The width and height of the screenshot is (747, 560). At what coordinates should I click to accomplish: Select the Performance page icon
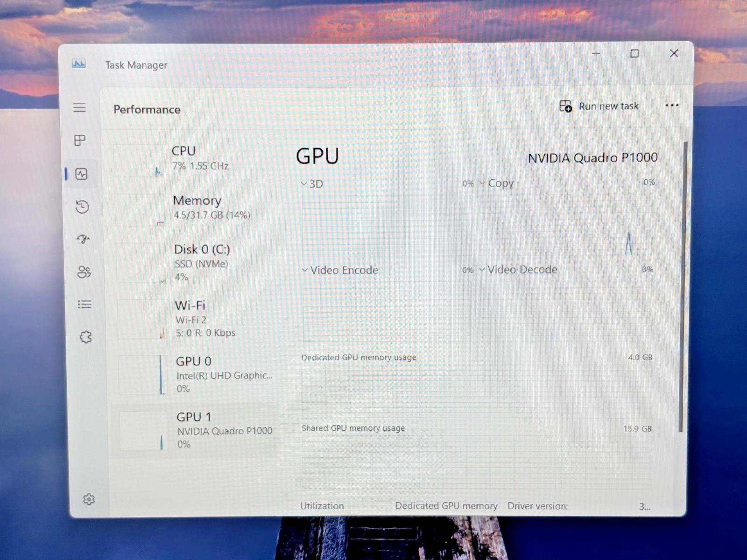(81, 174)
